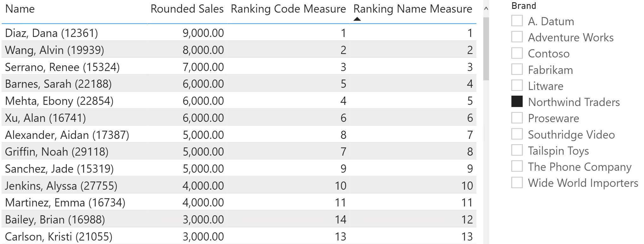
Task: Check the Wide World Importers checkbox
Action: [x=517, y=182]
